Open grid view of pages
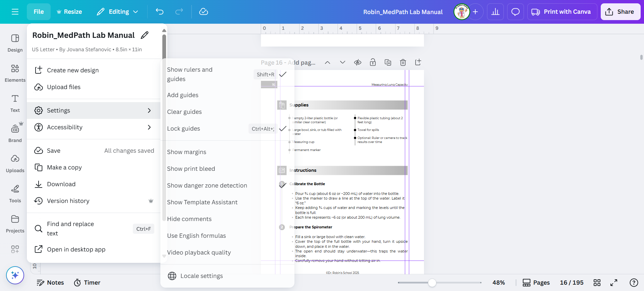Screen dimensions: 644x291 (597, 283)
